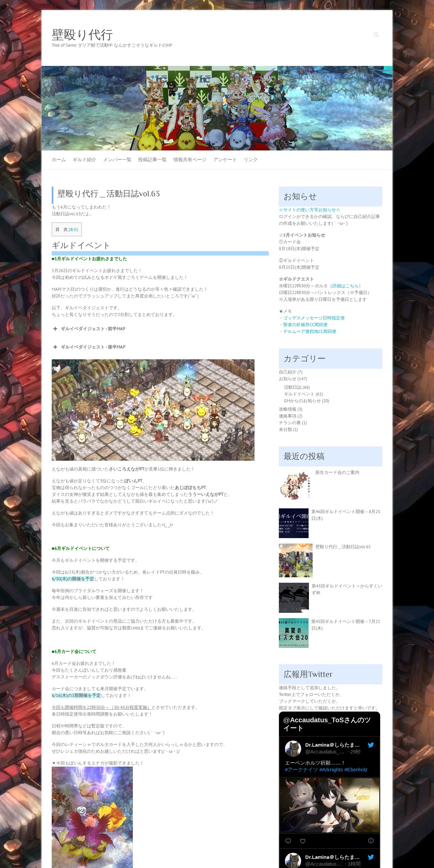Select heading ■5月ギルドイベントお疲れさまでした

coord(90,259)
